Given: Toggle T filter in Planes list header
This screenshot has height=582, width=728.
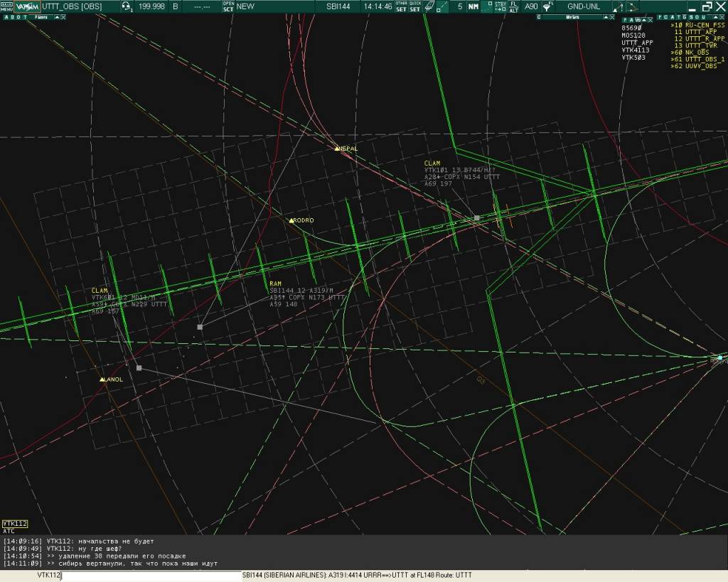Looking at the screenshot, I should tap(26, 17).
